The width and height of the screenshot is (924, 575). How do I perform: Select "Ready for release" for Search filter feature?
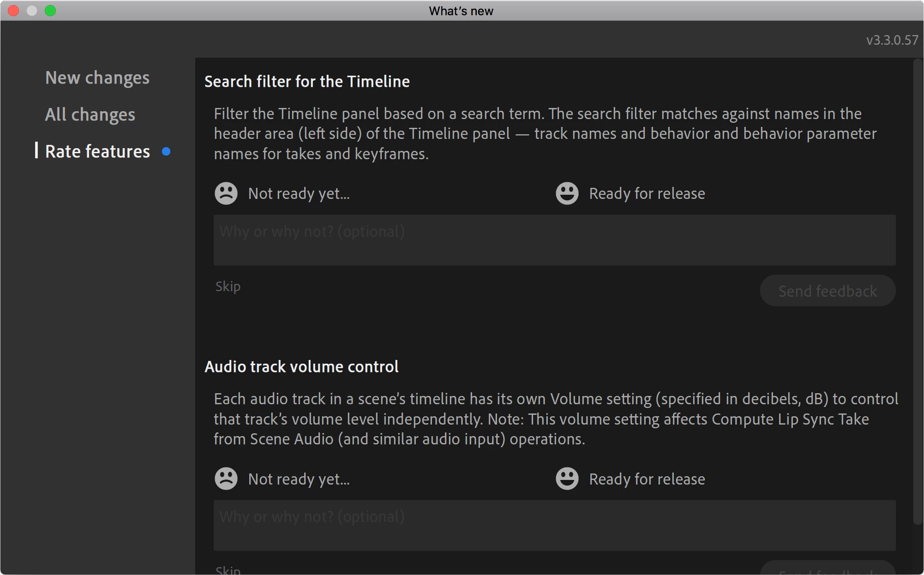[647, 193]
